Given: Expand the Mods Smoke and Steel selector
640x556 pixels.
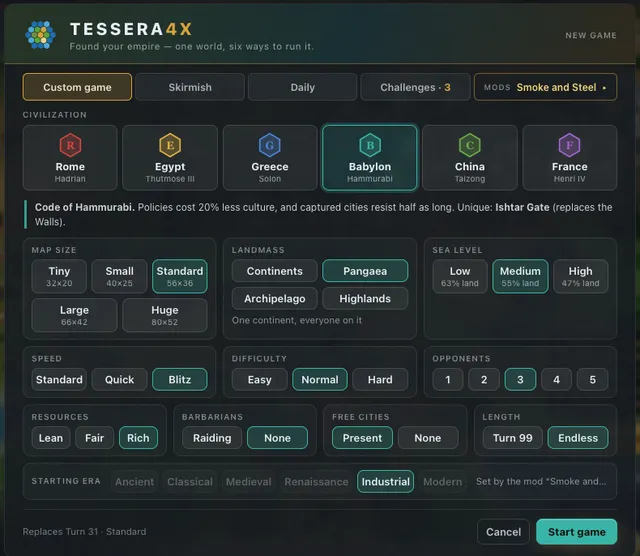Looking at the screenshot, I should coord(545,87).
